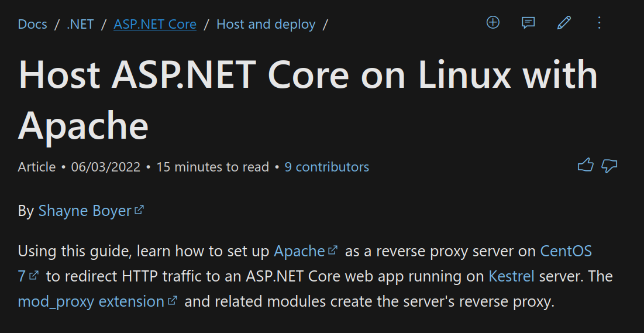Open Shayne Boyer author link
This screenshot has height=333, width=644.
tap(85, 211)
